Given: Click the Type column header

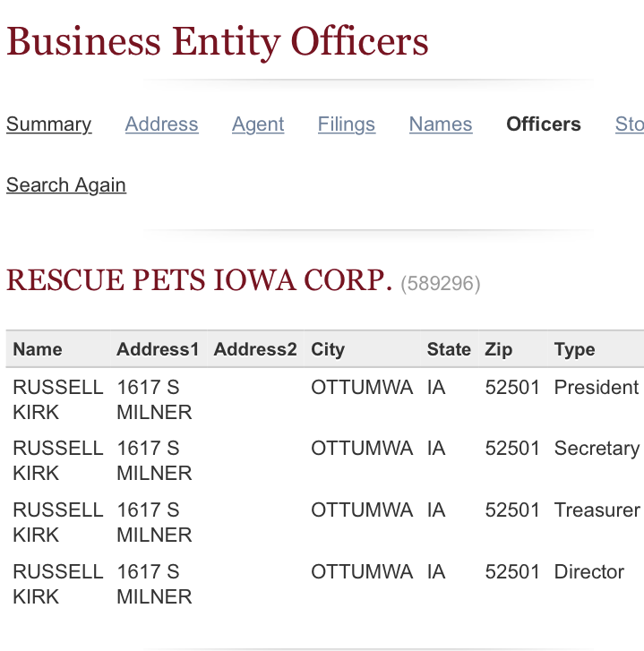Looking at the screenshot, I should point(574,349).
